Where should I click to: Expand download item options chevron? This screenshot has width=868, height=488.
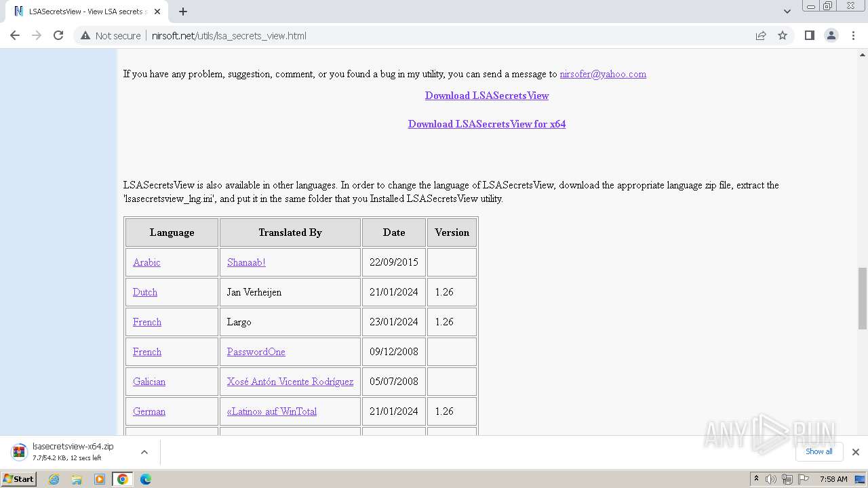(x=144, y=452)
